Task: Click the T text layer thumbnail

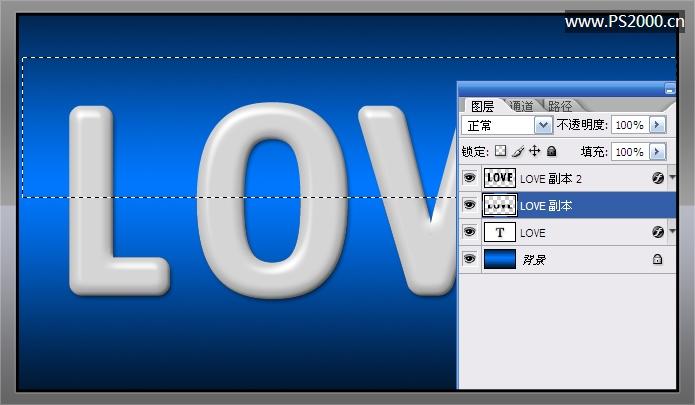Action: pos(500,232)
